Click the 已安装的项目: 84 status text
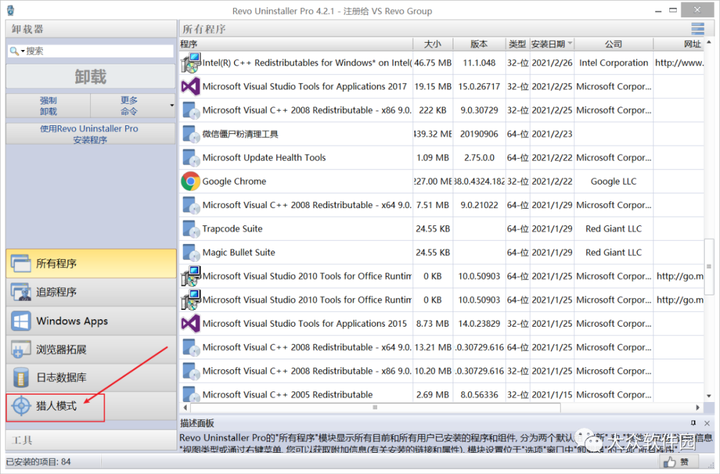The image size is (720, 474). (x=39, y=462)
